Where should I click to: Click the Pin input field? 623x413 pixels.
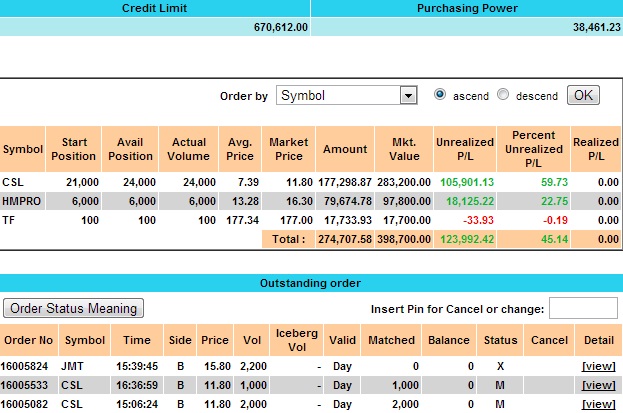pos(583,308)
